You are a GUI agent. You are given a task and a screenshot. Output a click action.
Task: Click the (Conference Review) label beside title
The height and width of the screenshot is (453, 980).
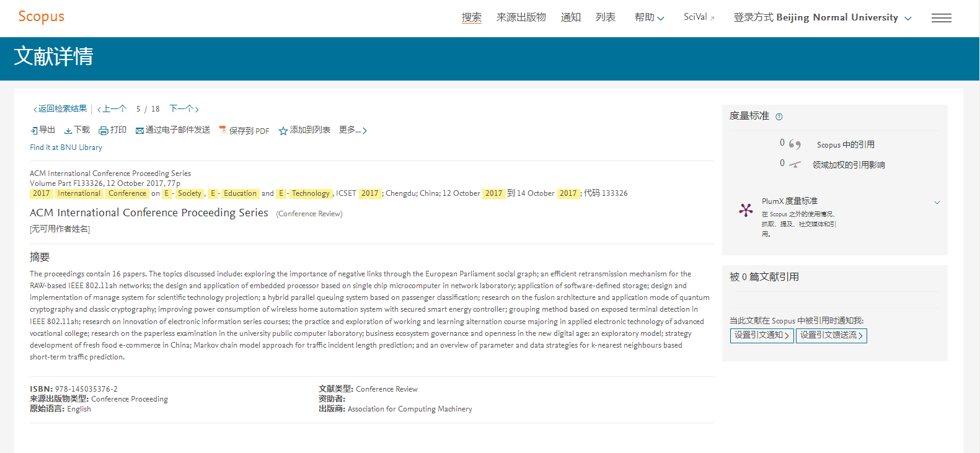pyautogui.click(x=309, y=214)
